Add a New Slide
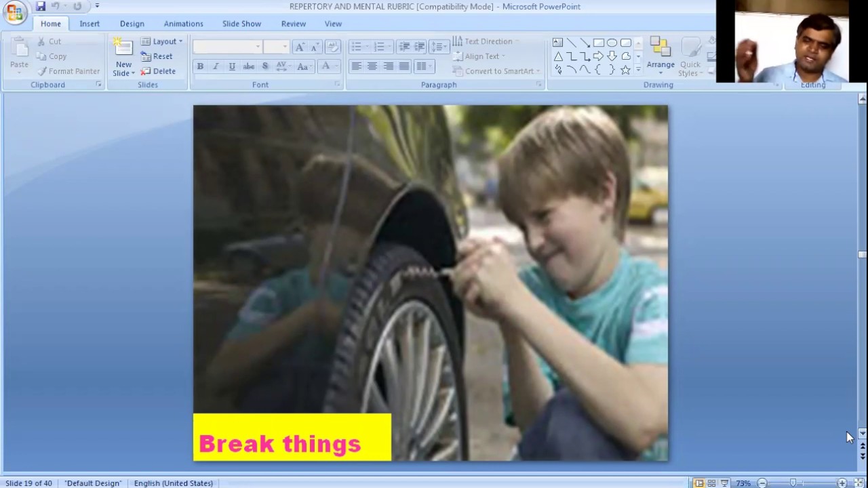The height and width of the screenshot is (488, 868). 123,56
